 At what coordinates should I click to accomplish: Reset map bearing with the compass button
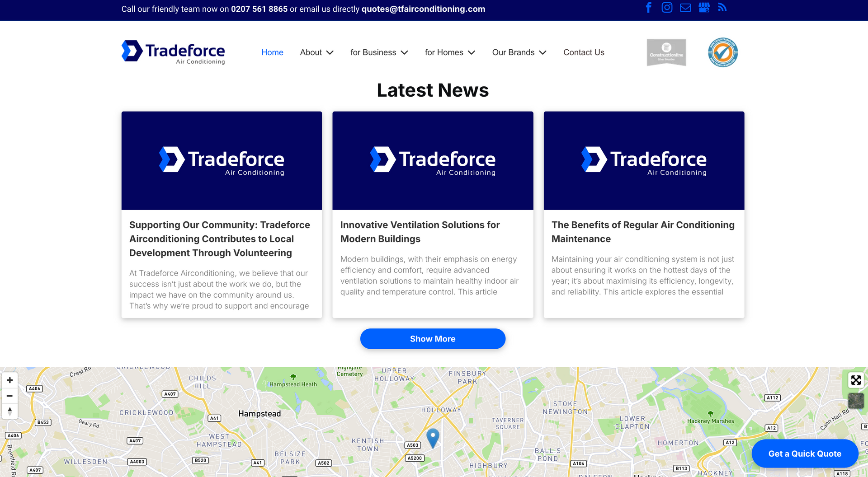point(9,411)
